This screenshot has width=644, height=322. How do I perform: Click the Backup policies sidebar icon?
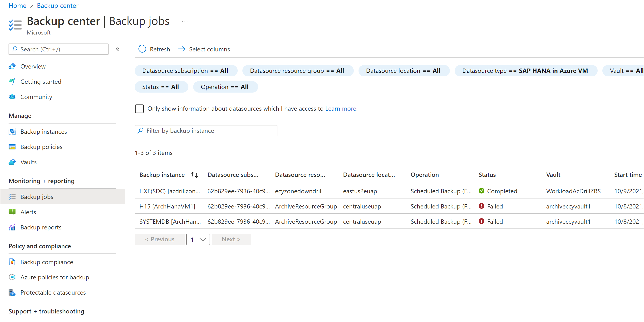point(12,146)
